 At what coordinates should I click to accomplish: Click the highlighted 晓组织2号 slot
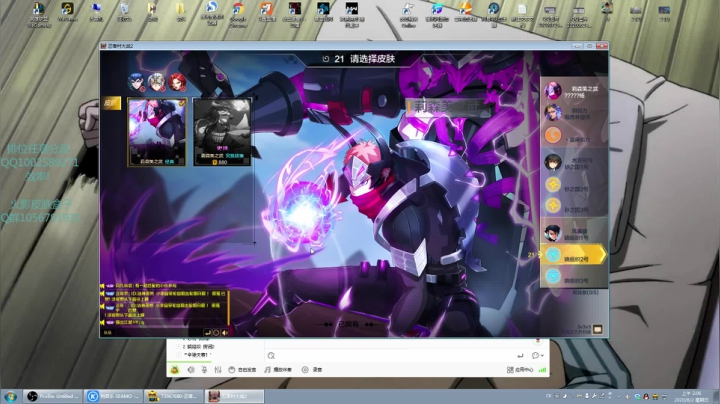pyautogui.click(x=573, y=255)
